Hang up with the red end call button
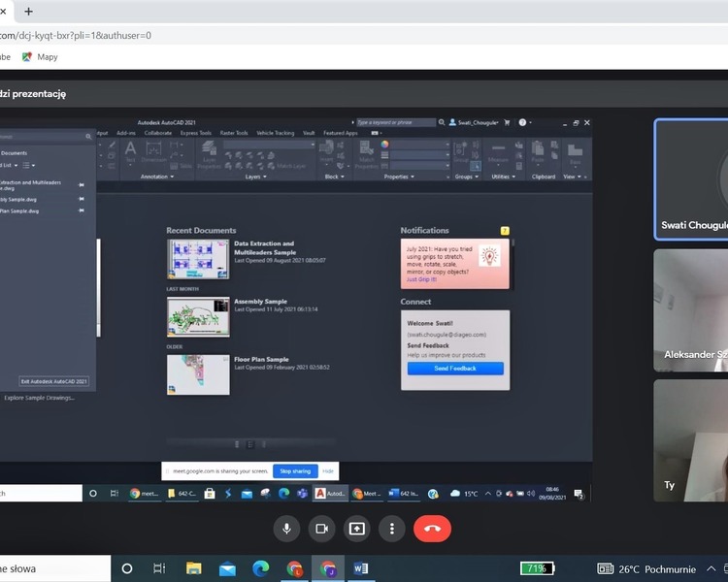This screenshot has width=728, height=582. (x=432, y=529)
